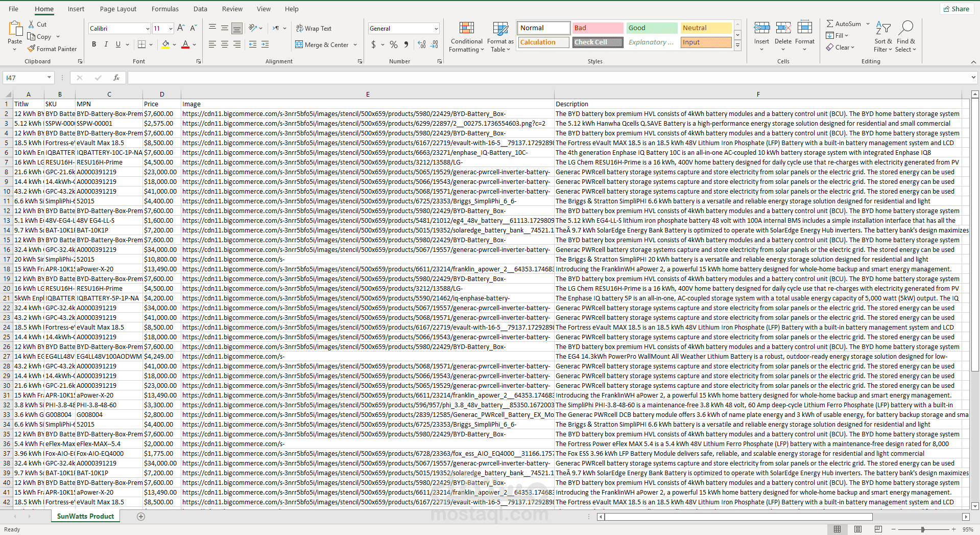Open Find & Select magnifier

point(906,37)
